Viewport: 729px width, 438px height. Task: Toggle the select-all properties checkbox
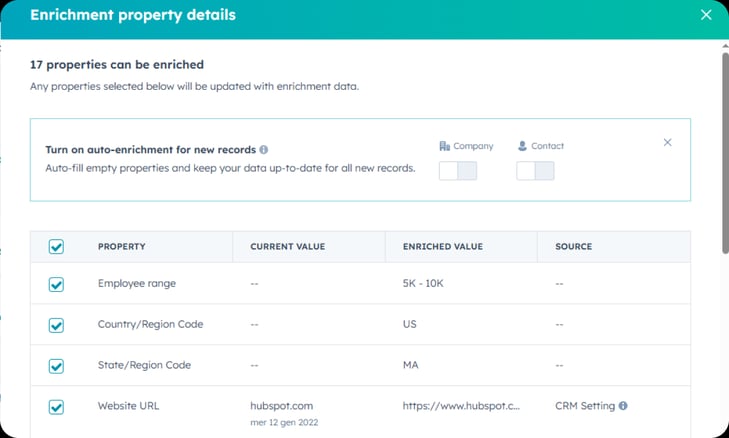(56, 247)
